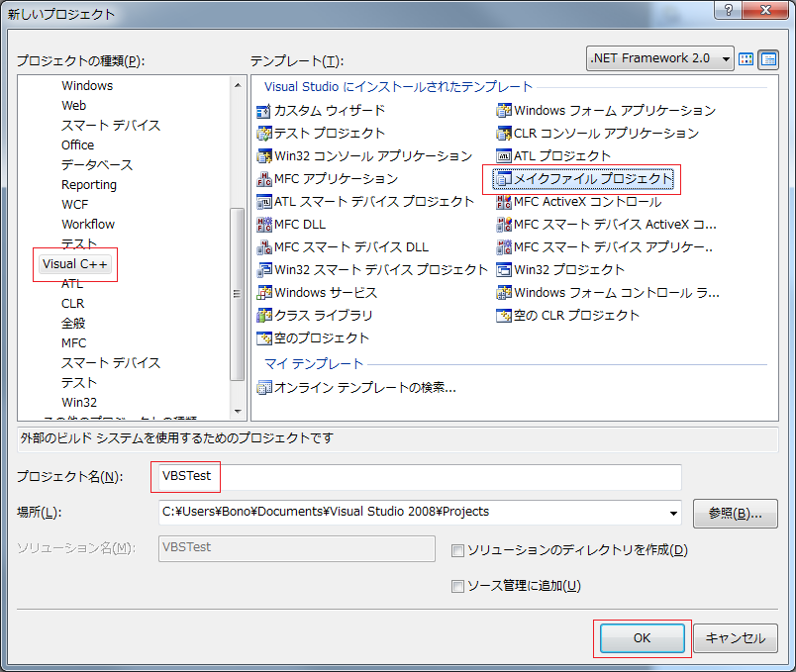The height and width of the screenshot is (672, 796).
Task: Select the カスタム ウィザード template icon
Action: 264,111
